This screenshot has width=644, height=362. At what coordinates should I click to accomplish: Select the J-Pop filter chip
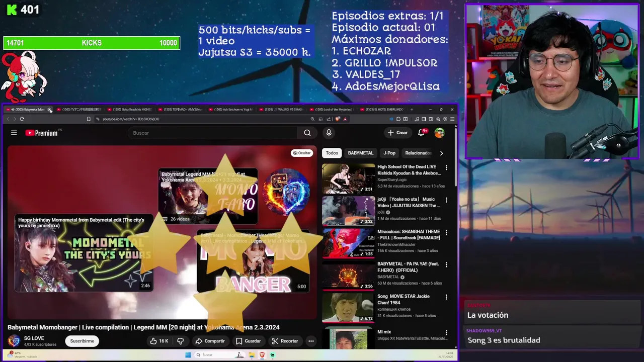389,153
